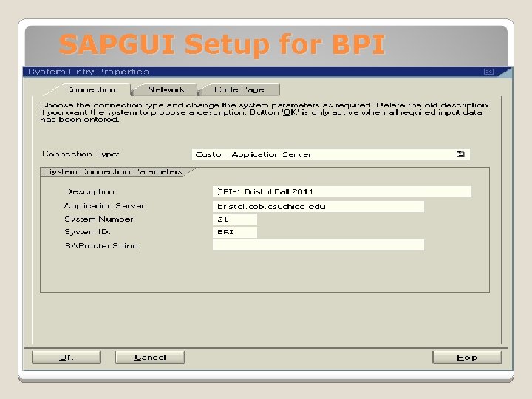Click the System Number label
The image size is (532, 399).
pos(100,219)
